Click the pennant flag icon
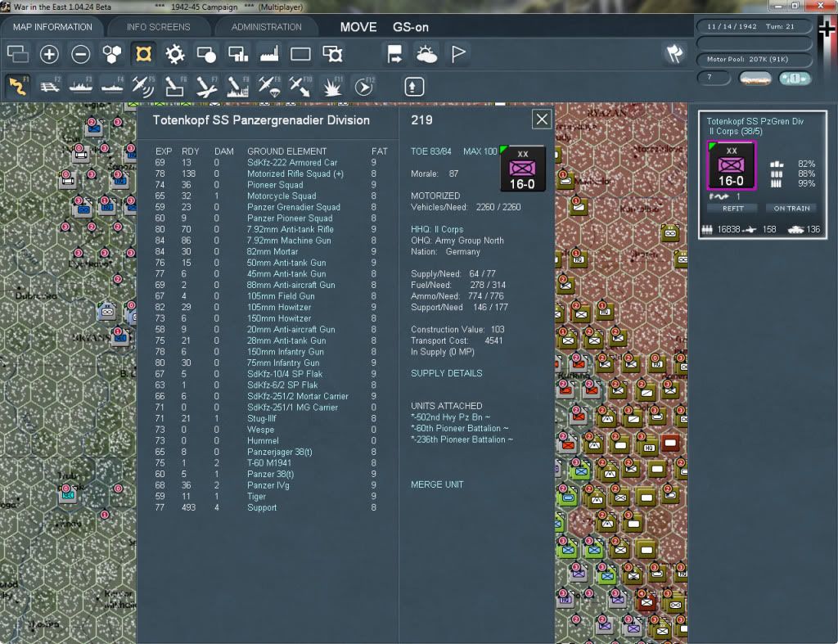This screenshot has height=644, width=838. click(x=458, y=54)
